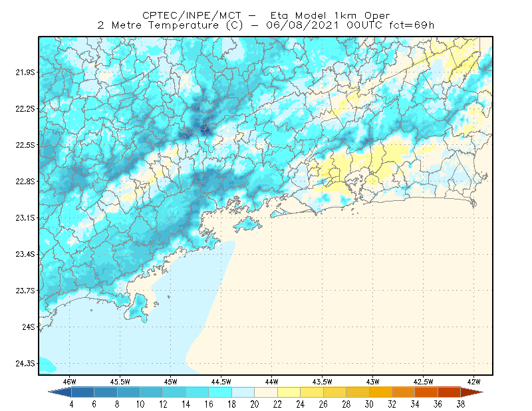Click the golden 26-28 colorbar swatch

(x=335, y=392)
